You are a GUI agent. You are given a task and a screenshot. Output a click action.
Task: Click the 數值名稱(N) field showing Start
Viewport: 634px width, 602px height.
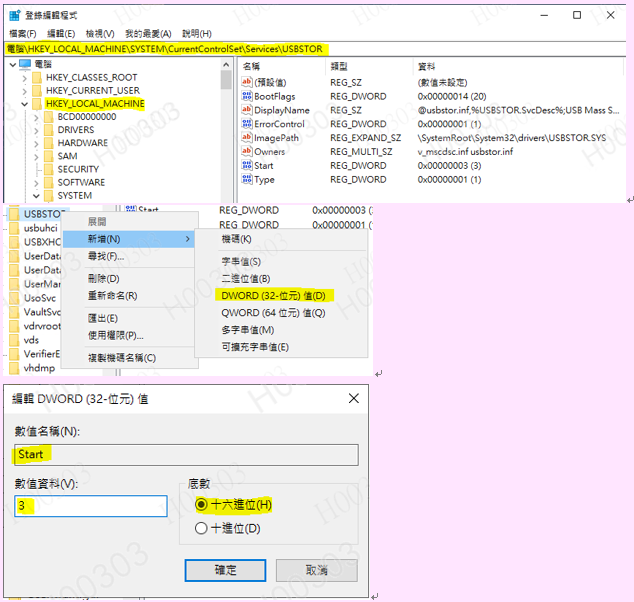pyautogui.click(x=186, y=454)
